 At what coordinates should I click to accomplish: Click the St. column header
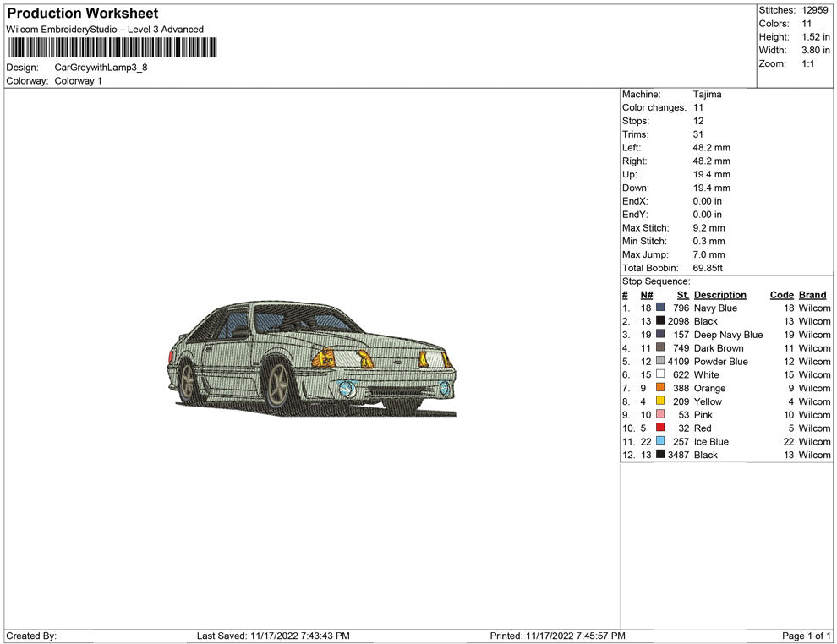point(683,295)
